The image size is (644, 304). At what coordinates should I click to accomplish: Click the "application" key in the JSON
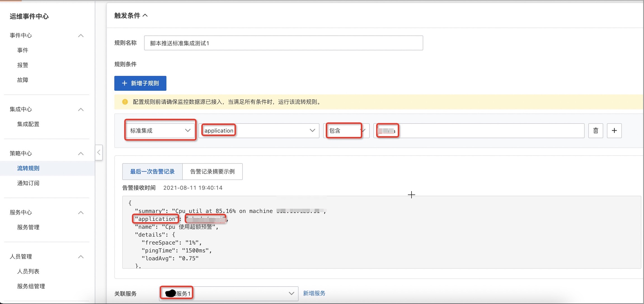[x=156, y=219]
